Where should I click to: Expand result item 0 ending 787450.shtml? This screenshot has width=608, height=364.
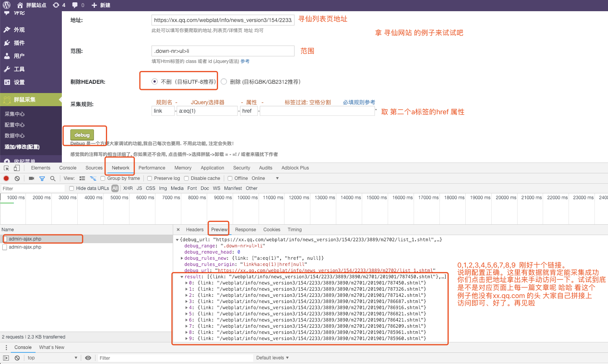186,283
